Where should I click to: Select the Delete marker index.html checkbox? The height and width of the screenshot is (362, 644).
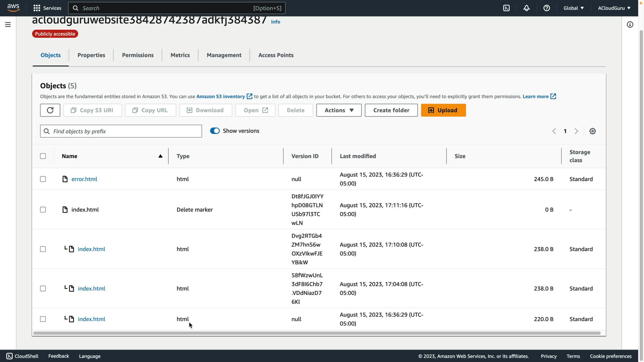tap(43, 210)
